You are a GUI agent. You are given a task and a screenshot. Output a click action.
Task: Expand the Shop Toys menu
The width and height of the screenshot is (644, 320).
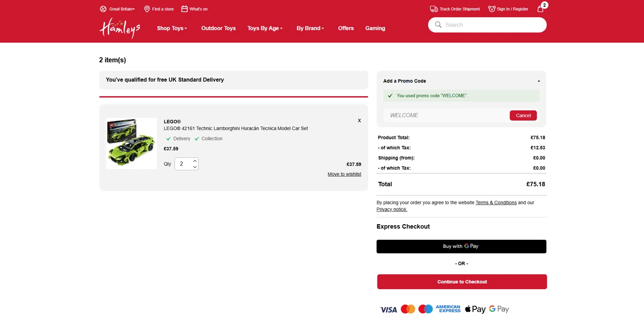(x=172, y=28)
